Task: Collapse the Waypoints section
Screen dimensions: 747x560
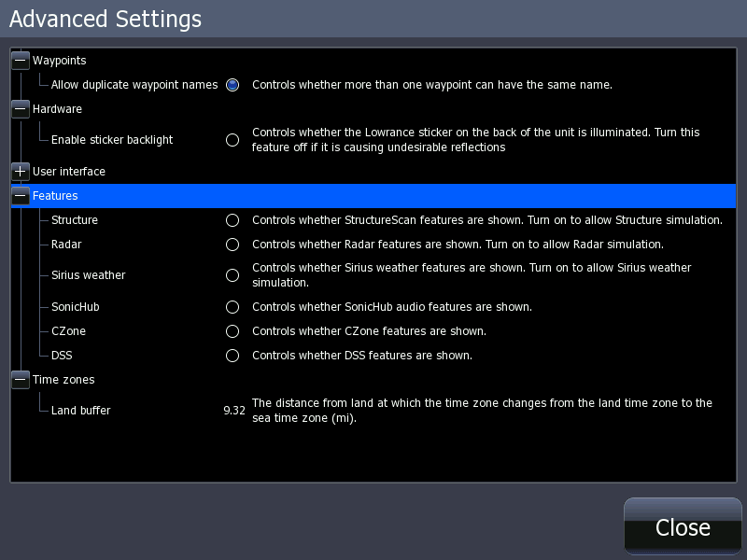Action: pyautogui.click(x=20, y=60)
